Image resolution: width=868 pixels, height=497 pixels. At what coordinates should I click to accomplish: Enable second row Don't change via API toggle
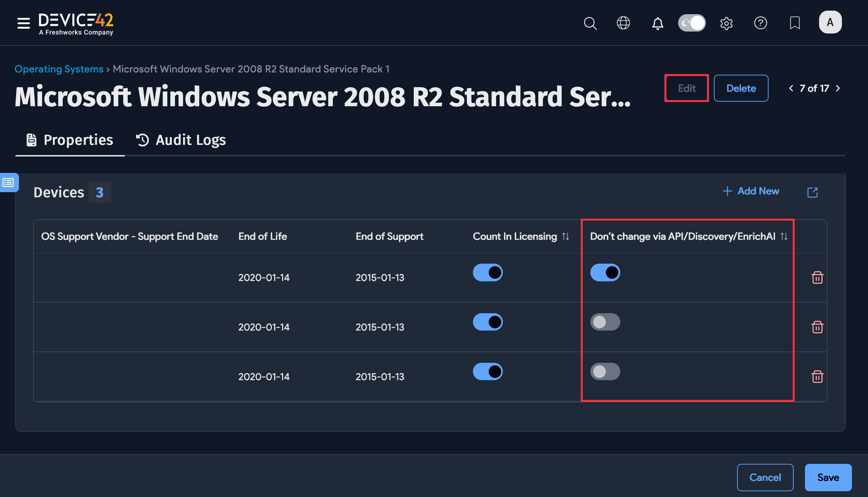pyautogui.click(x=605, y=322)
